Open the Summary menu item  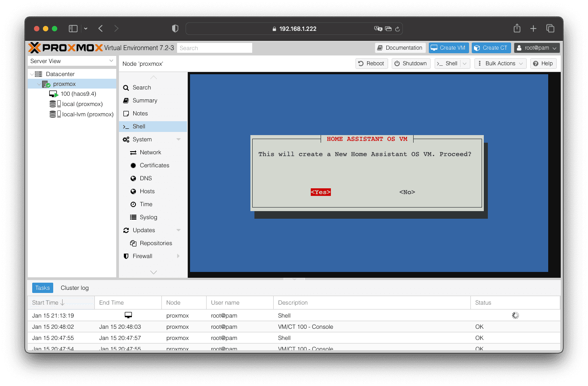(x=145, y=101)
